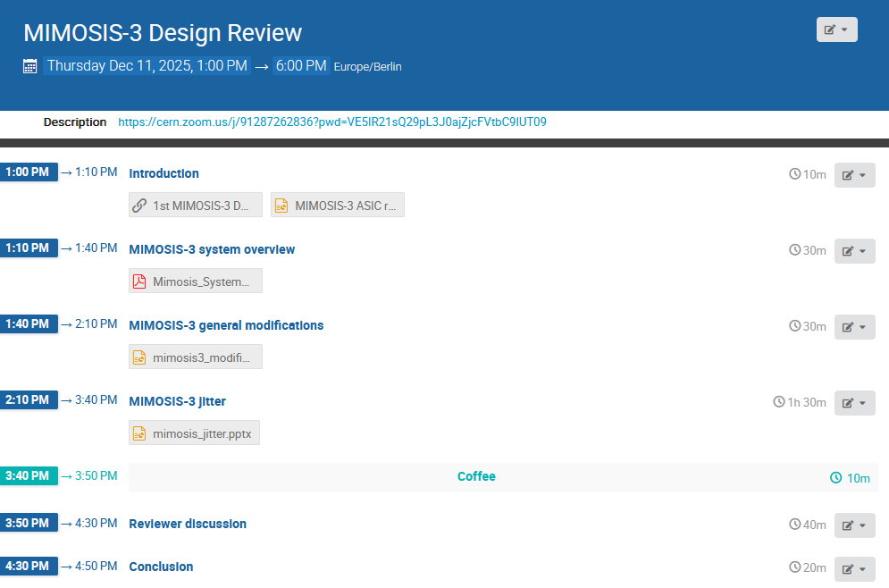
Task: Open the MIMOSIS-3 general modifications contribution
Action: pos(226,325)
